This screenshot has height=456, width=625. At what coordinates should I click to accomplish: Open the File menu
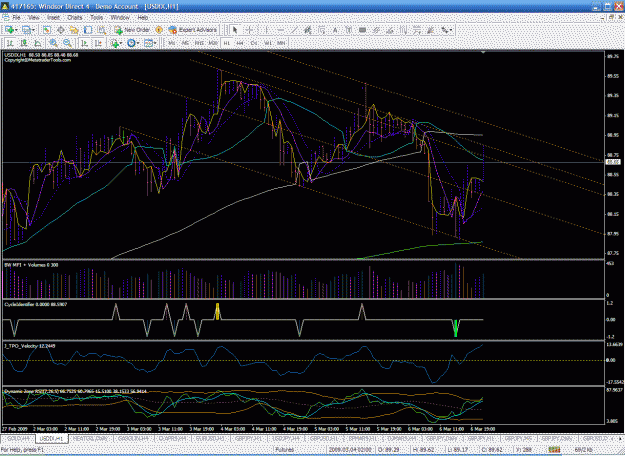pyautogui.click(x=16, y=18)
